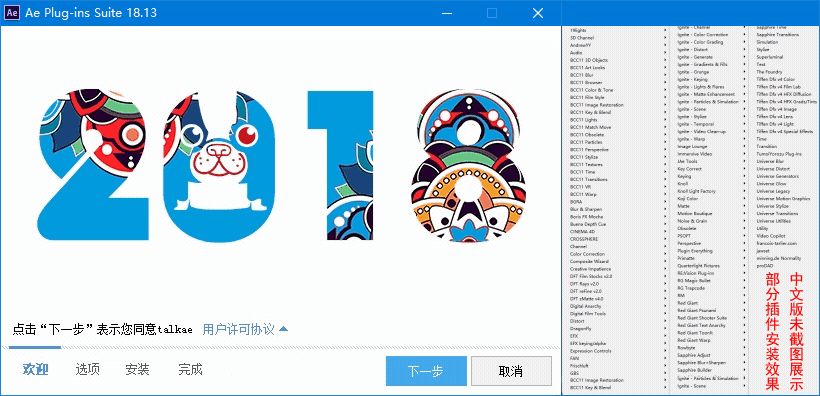The height and width of the screenshot is (396, 820).
Task: Expand the arrow beside BCC11 Particles
Action: (665, 142)
